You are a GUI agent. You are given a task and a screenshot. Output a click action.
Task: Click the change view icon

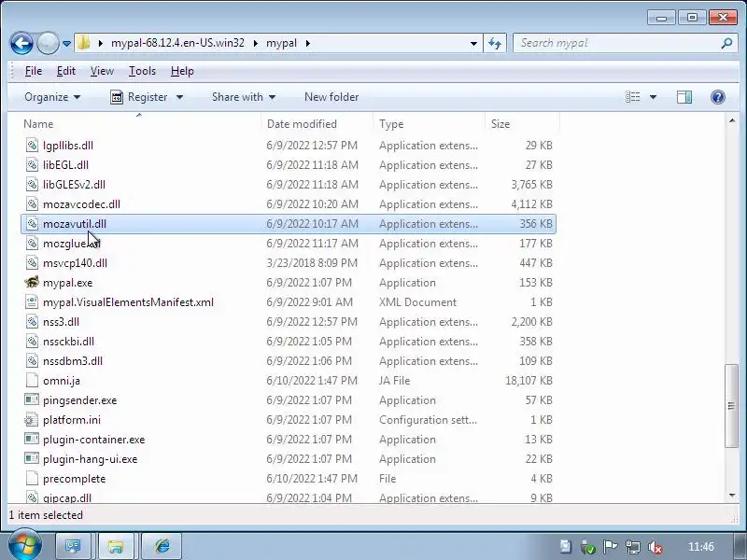[633, 97]
